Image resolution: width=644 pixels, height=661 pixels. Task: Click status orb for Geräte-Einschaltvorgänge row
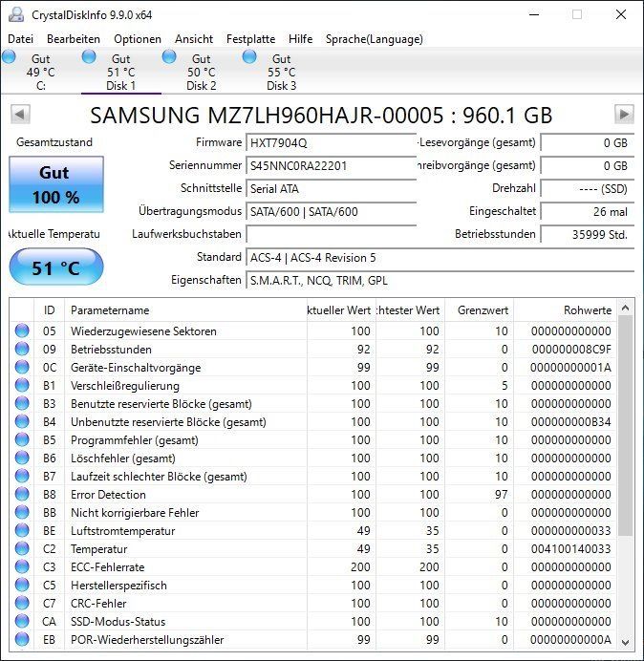tap(22, 367)
